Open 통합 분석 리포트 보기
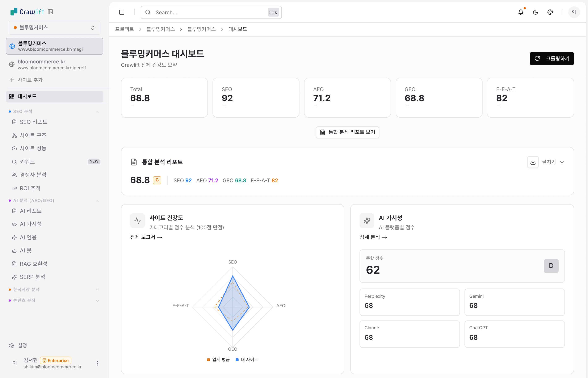The width and height of the screenshot is (588, 378). point(347,132)
